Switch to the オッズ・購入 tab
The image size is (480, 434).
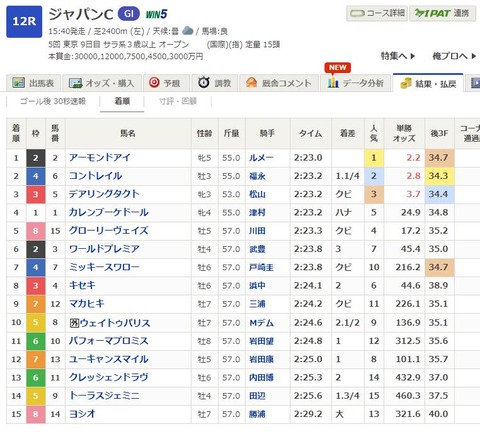(102, 83)
